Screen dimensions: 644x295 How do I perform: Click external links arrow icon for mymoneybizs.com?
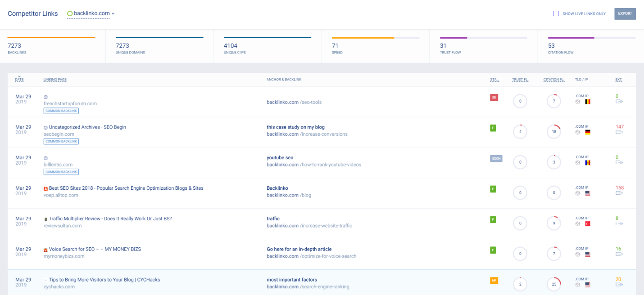619,255
